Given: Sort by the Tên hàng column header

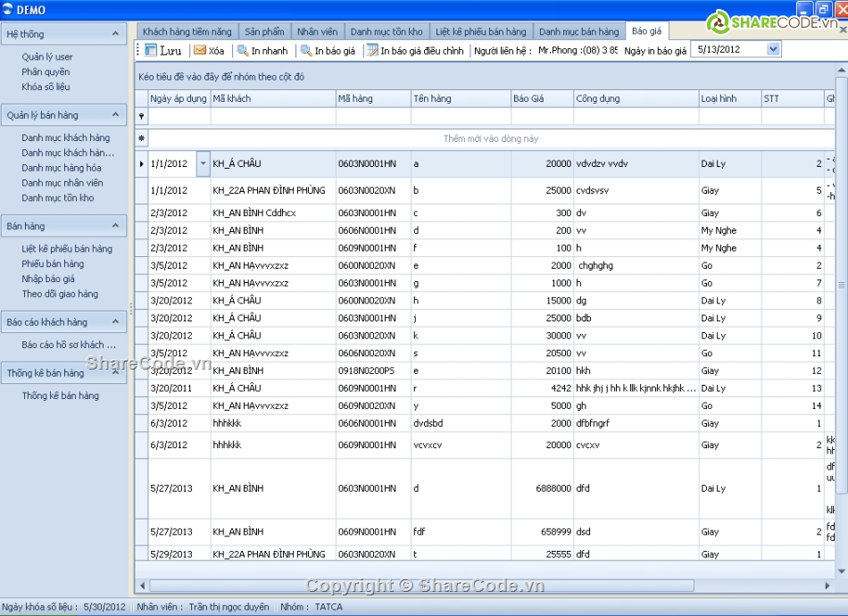Looking at the screenshot, I should (461, 98).
